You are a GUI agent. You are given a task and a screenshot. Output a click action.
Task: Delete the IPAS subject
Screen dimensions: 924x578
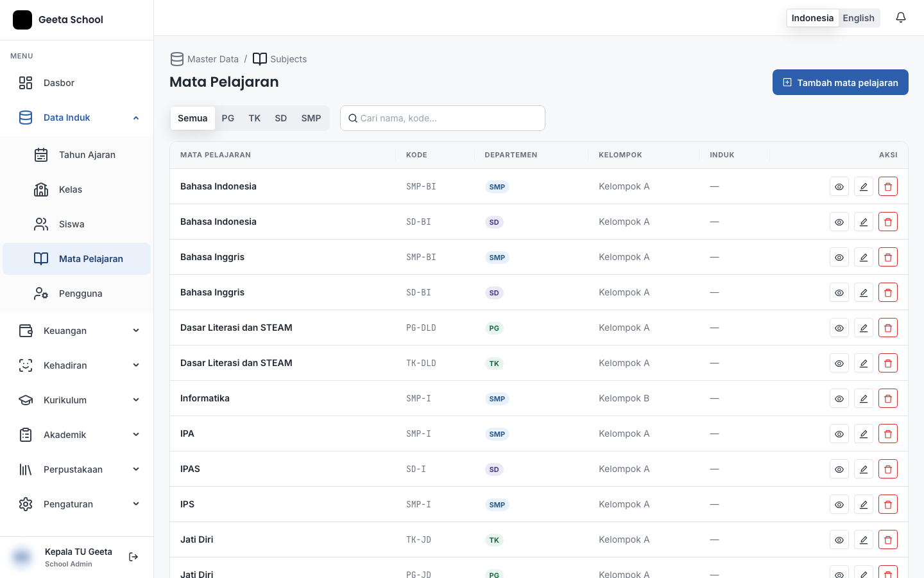(888, 469)
